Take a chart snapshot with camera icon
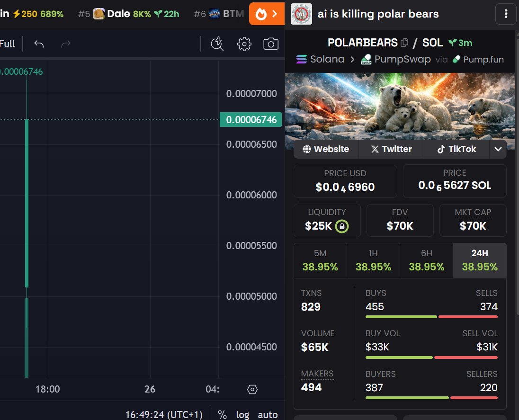Viewport: 519px width, 420px height. point(271,44)
